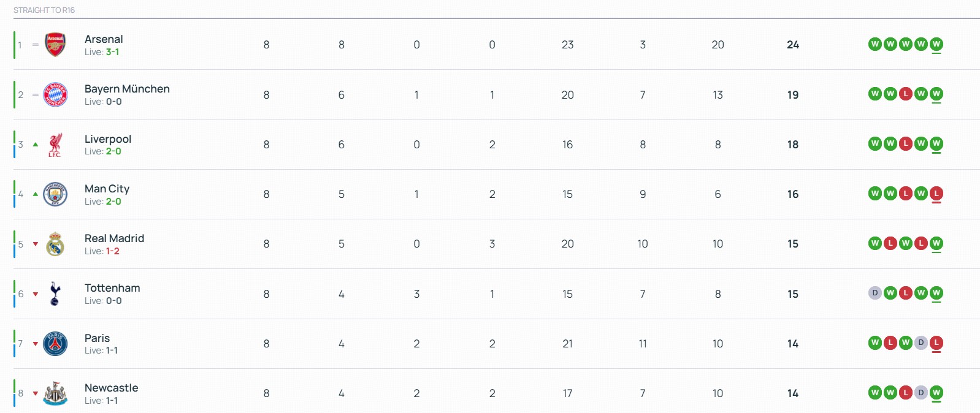Image resolution: width=980 pixels, height=413 pixels.
Task: Click the Bayern München club crest
Action: coord(55,95)
